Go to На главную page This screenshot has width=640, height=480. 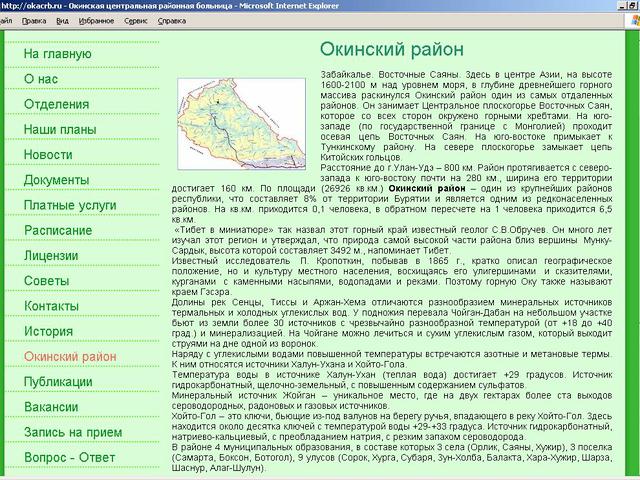58,53
